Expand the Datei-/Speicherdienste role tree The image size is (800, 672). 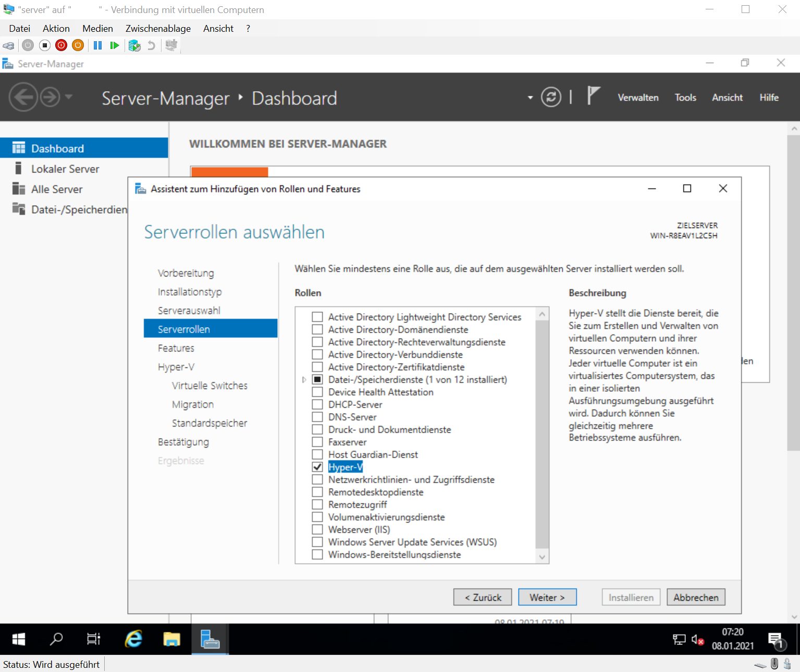(x=304, y=380)
